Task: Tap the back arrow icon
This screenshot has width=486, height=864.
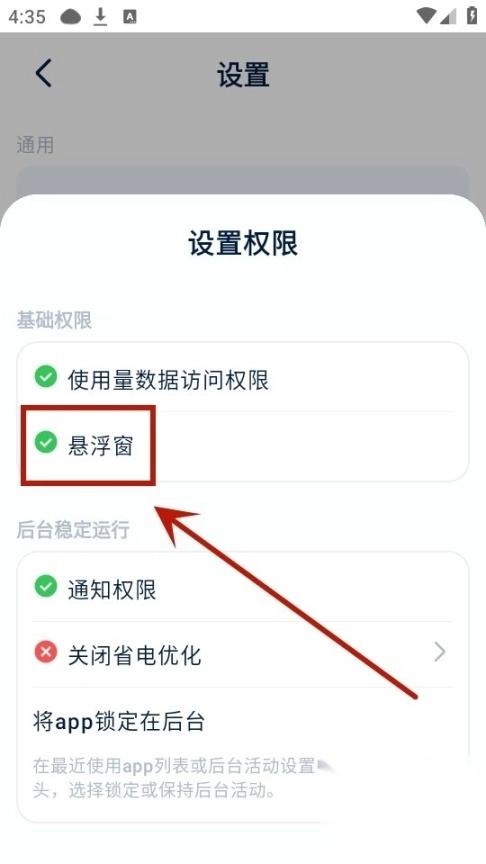Action: (x=44, y=73)
